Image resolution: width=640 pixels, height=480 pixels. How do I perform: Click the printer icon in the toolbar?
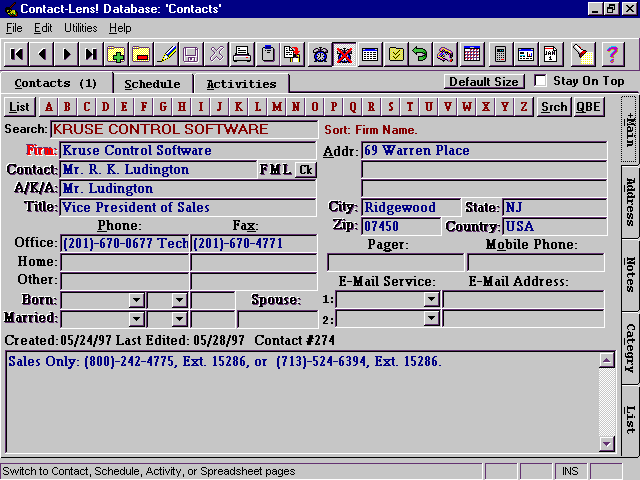point(243,54)
